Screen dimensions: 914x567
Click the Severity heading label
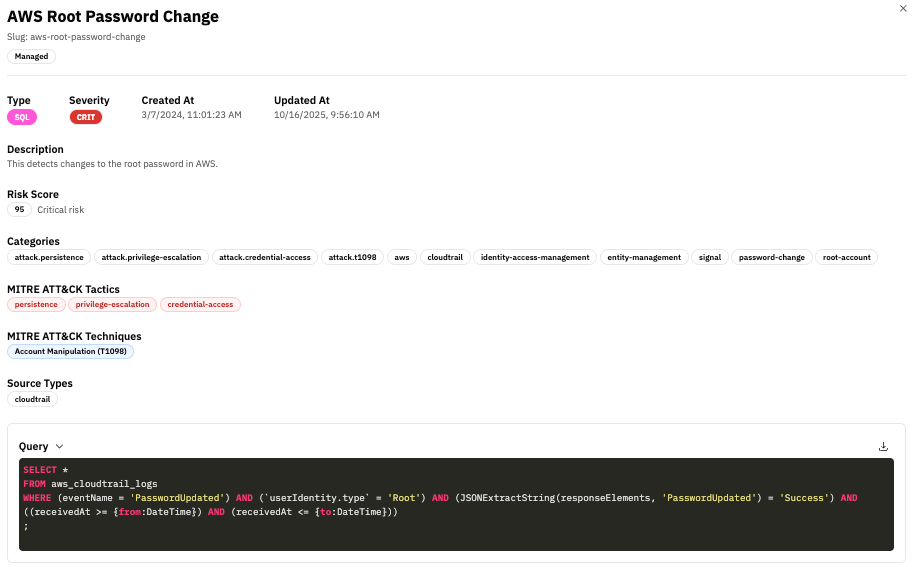click(89, 100)
